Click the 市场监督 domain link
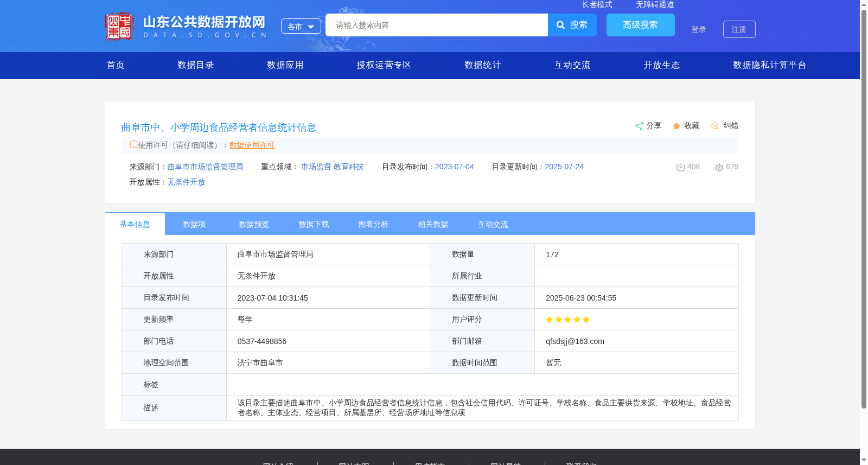The width and height of the screenshot is (868, 465). click(x=316, y=167)
